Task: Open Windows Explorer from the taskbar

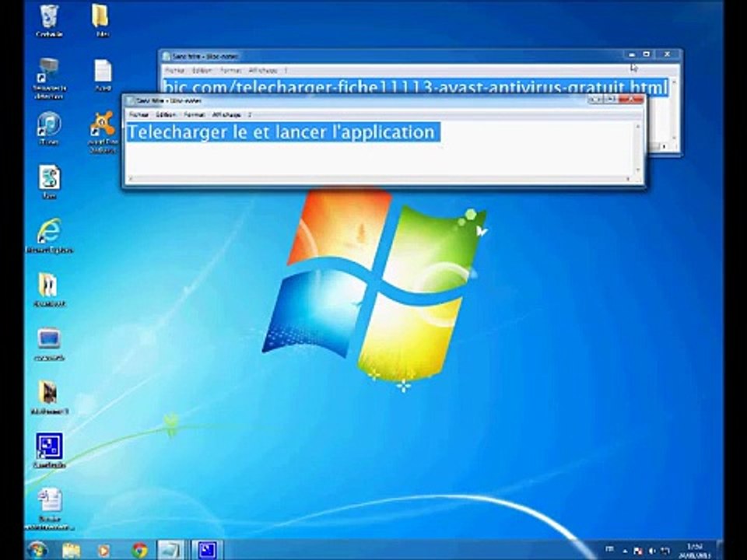Action: pyautogui.click(x=72, y=551)
